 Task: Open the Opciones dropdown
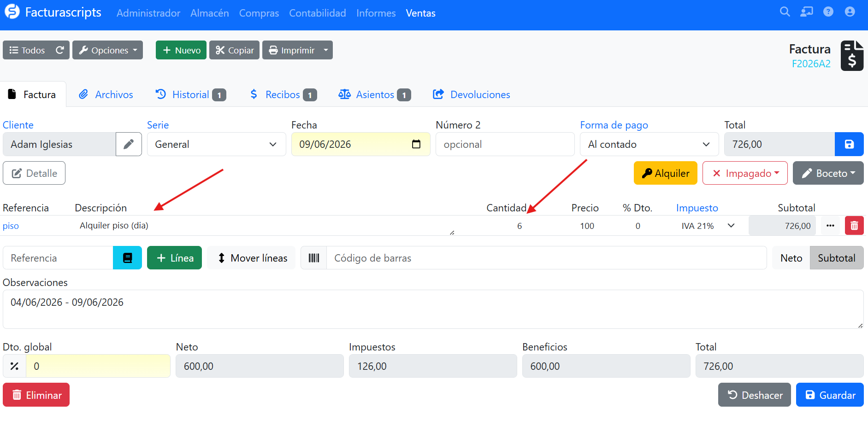pyautogui.click(x=107, y=50)
